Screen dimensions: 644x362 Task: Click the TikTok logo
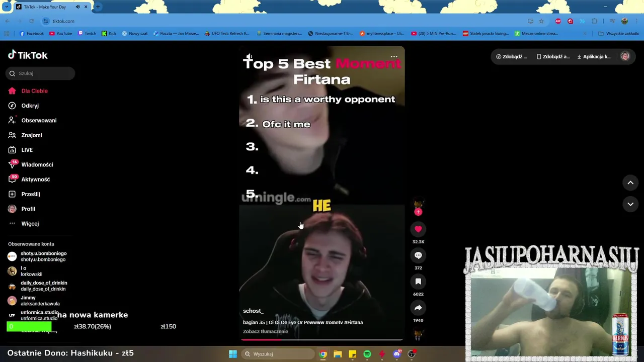(28, 55)
